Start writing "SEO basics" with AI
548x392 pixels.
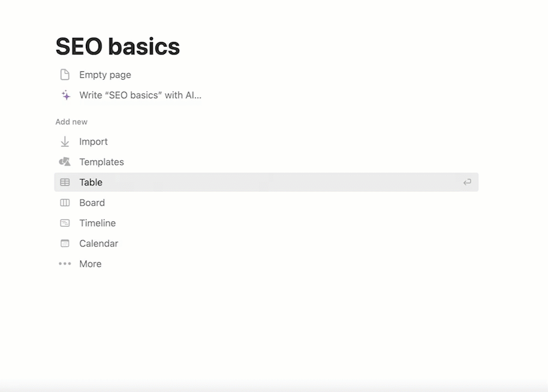[140, 95]
